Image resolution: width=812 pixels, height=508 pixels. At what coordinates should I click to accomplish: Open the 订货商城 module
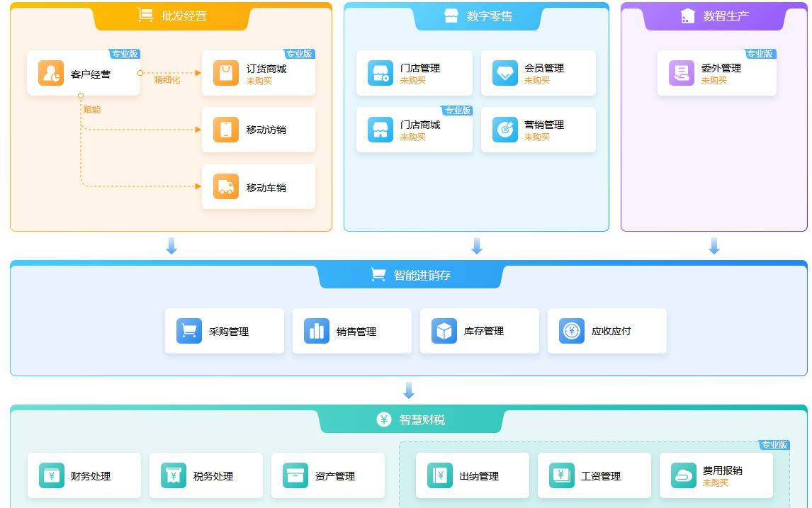tap(259, 73)
